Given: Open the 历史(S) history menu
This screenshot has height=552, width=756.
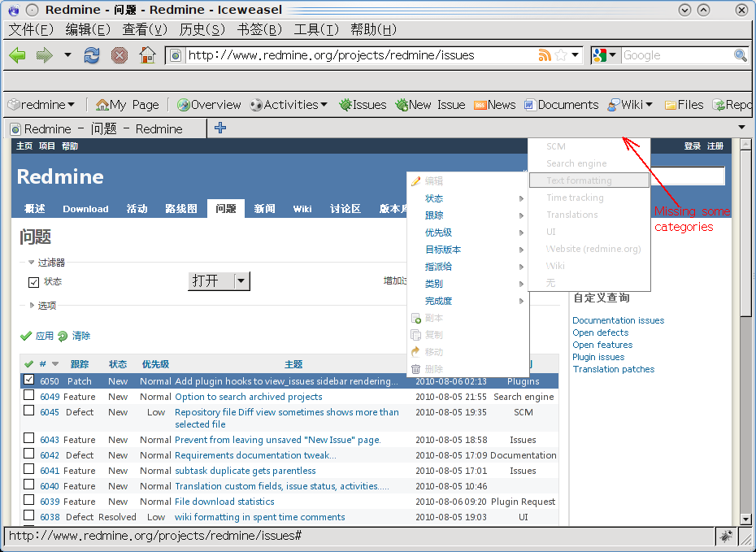Looking at the screenshot, I should point(202,30).
